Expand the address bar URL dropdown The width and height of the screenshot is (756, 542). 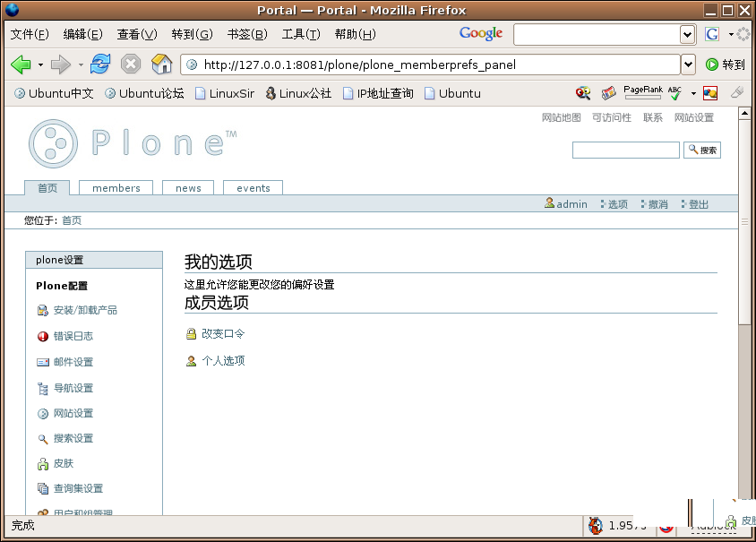click(688, 65)
